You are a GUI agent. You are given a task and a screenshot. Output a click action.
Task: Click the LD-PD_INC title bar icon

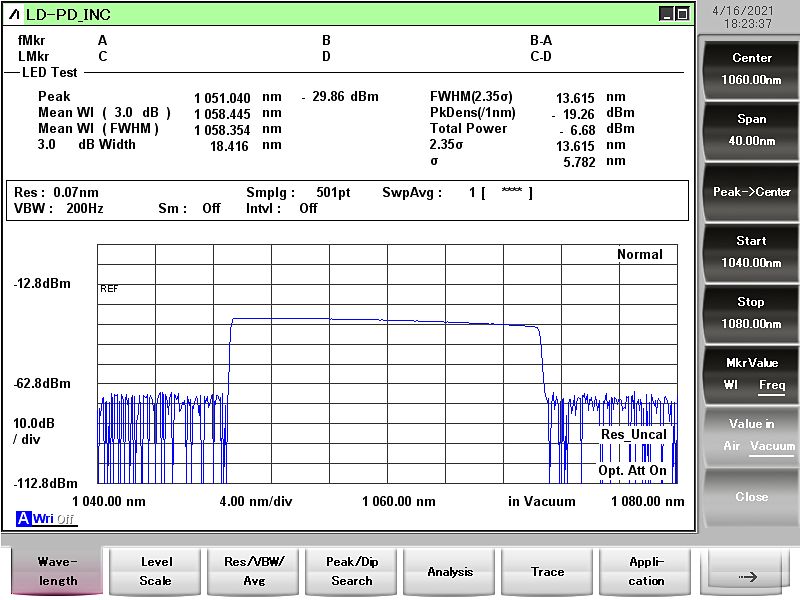pos(12,14)
